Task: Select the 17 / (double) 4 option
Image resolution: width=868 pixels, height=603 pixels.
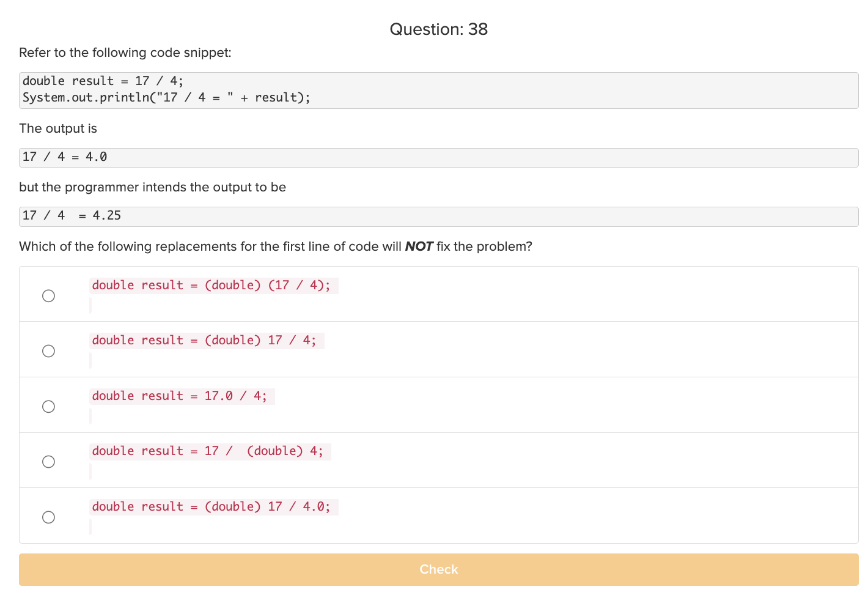Action: point(48,462)
